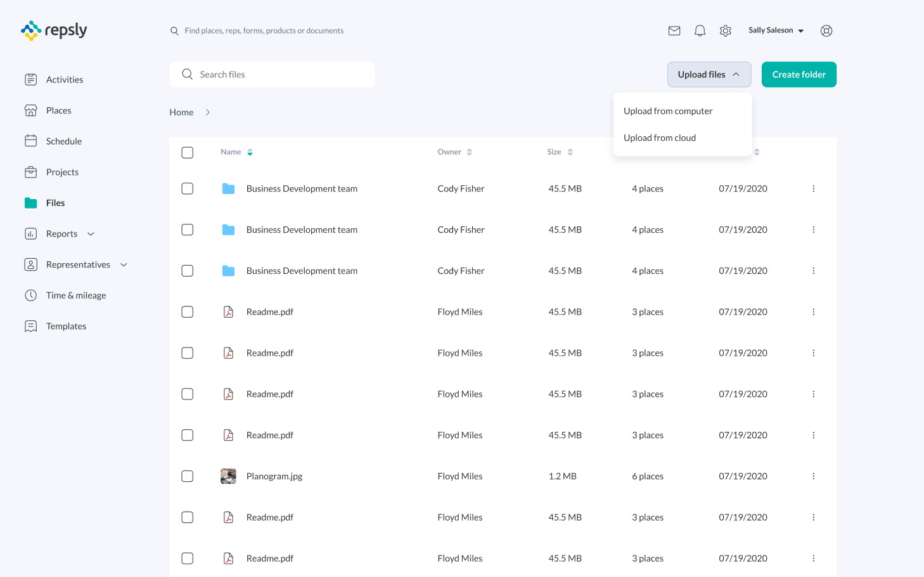
Task: Click the Create folder button
Action: click(799, 74)
